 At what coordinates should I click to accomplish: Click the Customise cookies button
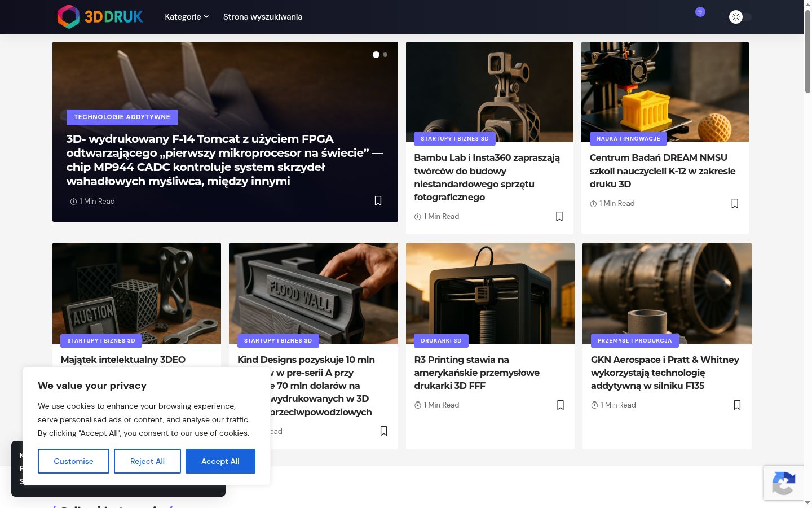[73, 461]
